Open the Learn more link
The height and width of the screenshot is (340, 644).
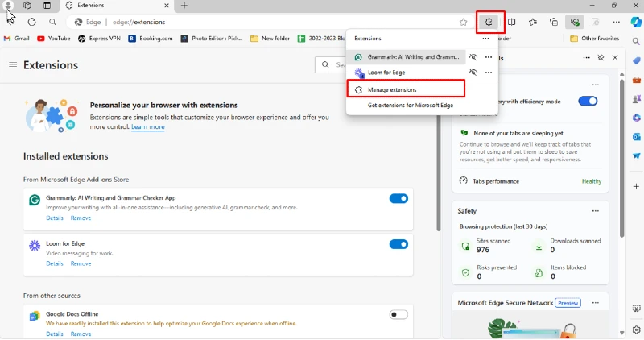point(148,127)
